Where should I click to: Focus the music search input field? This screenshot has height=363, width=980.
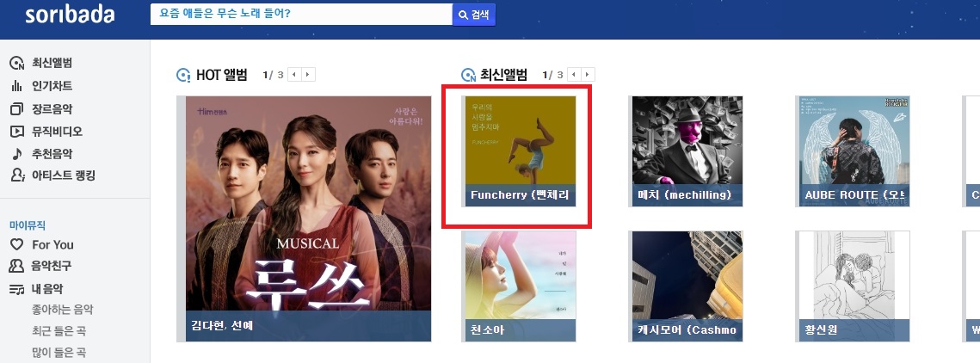point(301,15)
